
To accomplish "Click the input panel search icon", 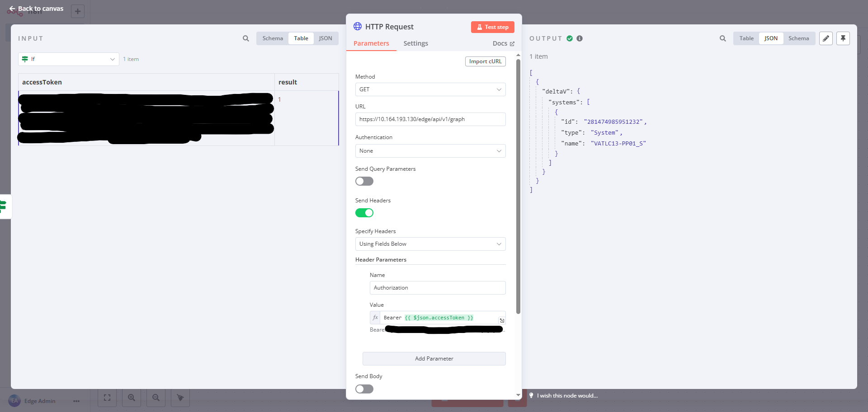I will pos(245,38).
